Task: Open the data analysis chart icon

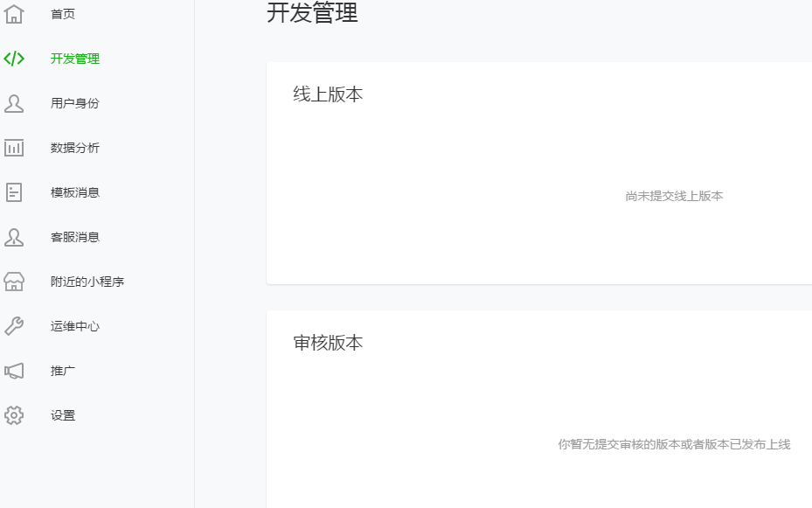Action: click(x=14, y=148)
